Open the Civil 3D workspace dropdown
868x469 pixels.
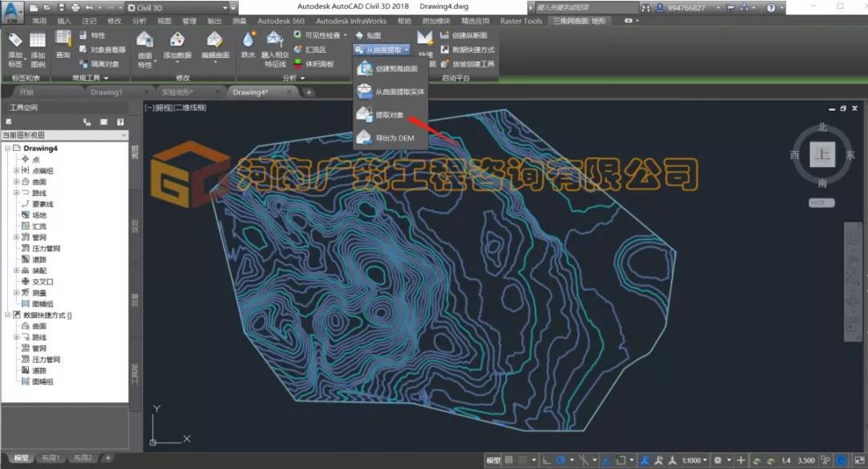tap(177, 8)
